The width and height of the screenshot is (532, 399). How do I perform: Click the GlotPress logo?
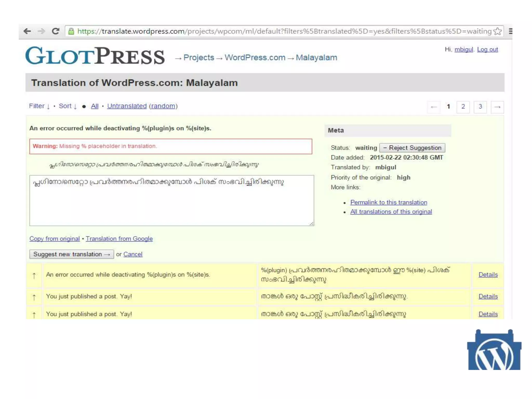[95, 56]
